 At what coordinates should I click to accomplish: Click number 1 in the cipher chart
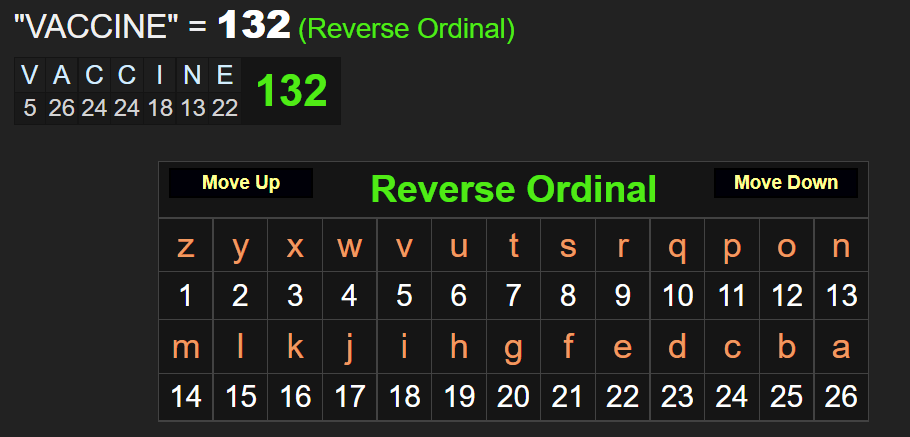coord(186,295)
